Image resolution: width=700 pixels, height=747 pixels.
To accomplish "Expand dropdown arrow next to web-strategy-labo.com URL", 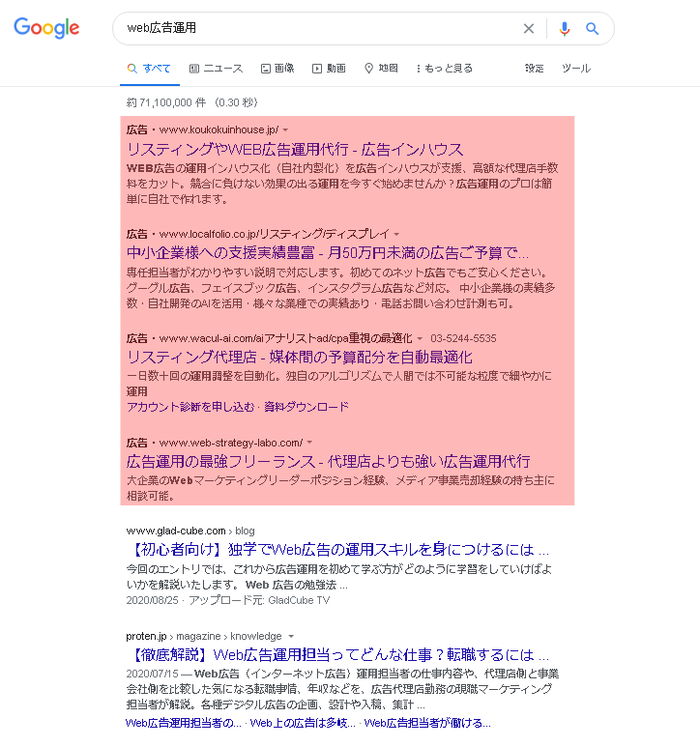I will 309,443.
